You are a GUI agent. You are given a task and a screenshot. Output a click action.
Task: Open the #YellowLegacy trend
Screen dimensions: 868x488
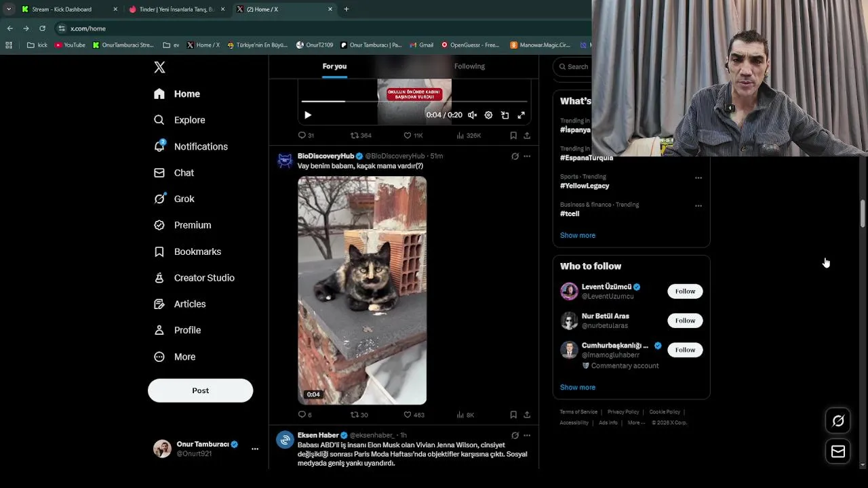(x=585, y=186)
